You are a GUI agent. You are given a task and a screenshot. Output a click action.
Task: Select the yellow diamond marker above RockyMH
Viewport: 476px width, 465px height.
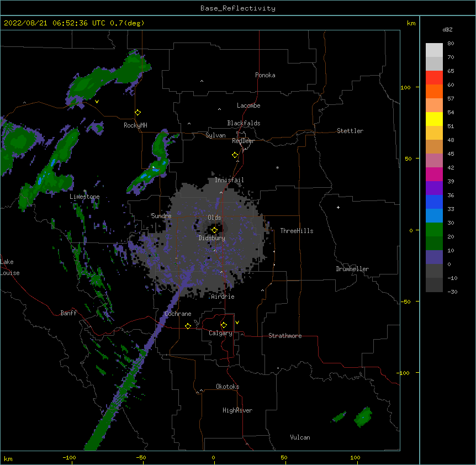coord(138,113)
